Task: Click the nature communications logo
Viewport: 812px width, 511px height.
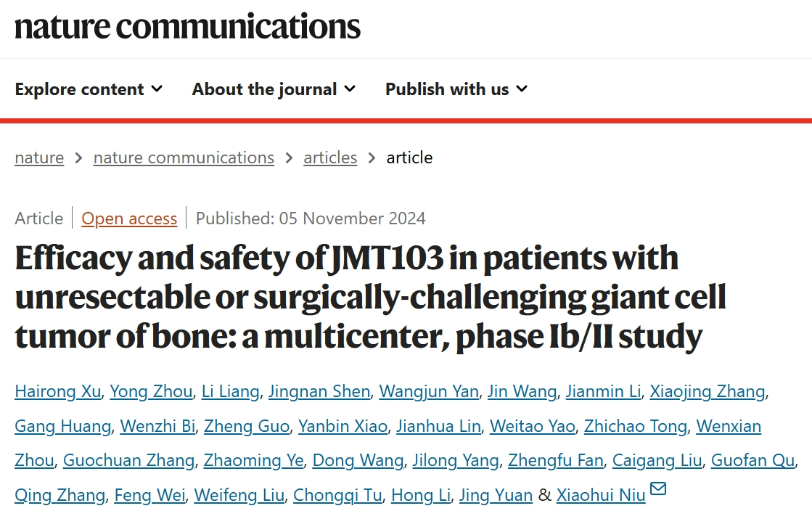Action: 187,27
